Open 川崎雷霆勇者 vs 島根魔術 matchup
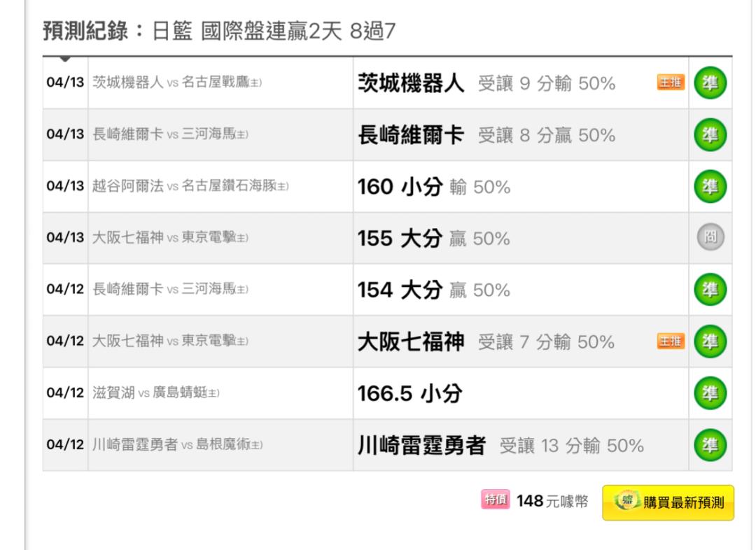This screenshot has height=550, width=756. (x=177, y=444)
